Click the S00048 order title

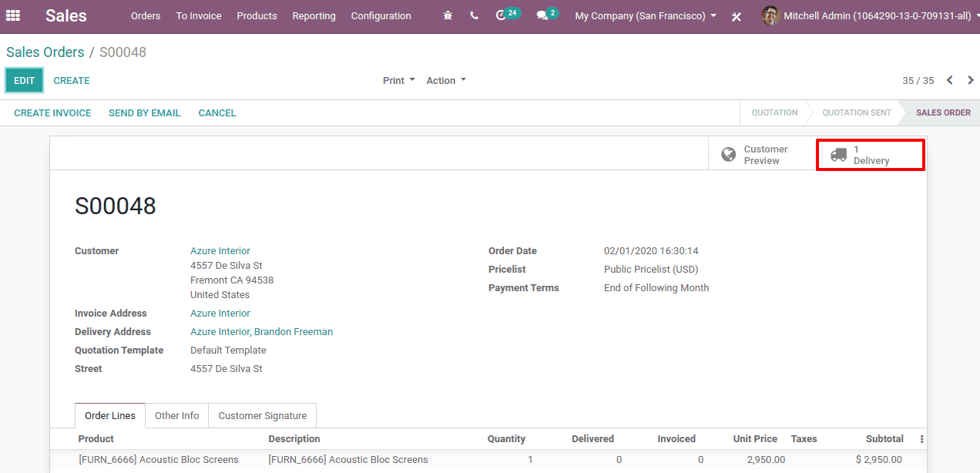tap(116, 206)
